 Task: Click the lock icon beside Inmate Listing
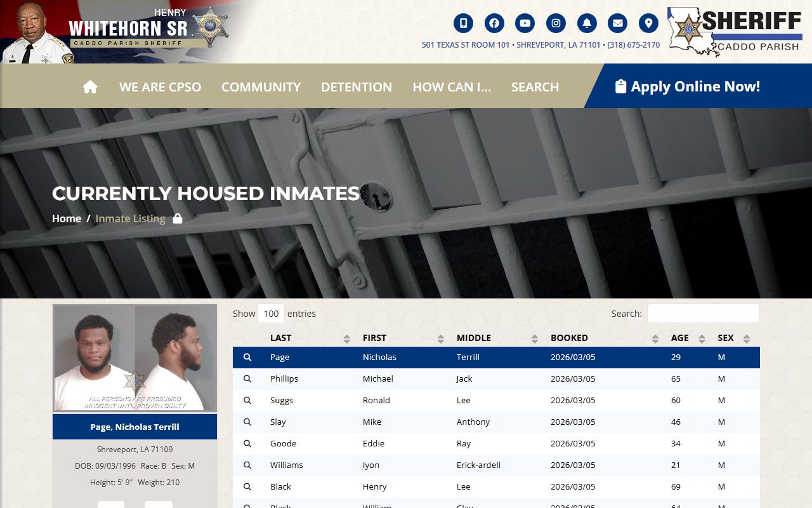pos(178,218)
